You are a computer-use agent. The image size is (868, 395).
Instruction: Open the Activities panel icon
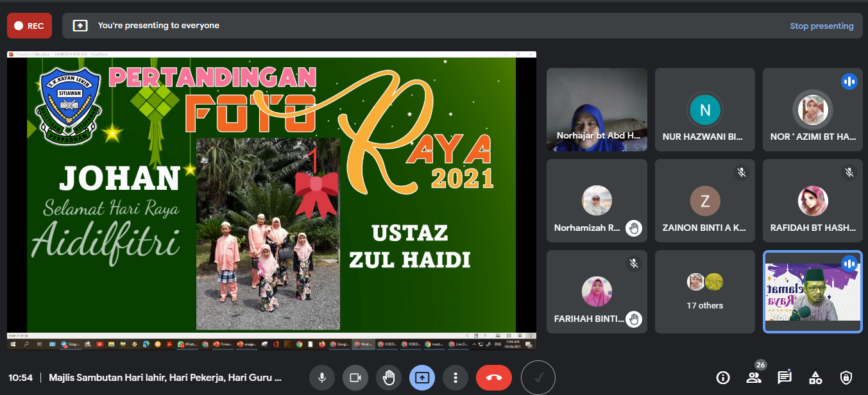pyautogui.click(x=815, y=377)
